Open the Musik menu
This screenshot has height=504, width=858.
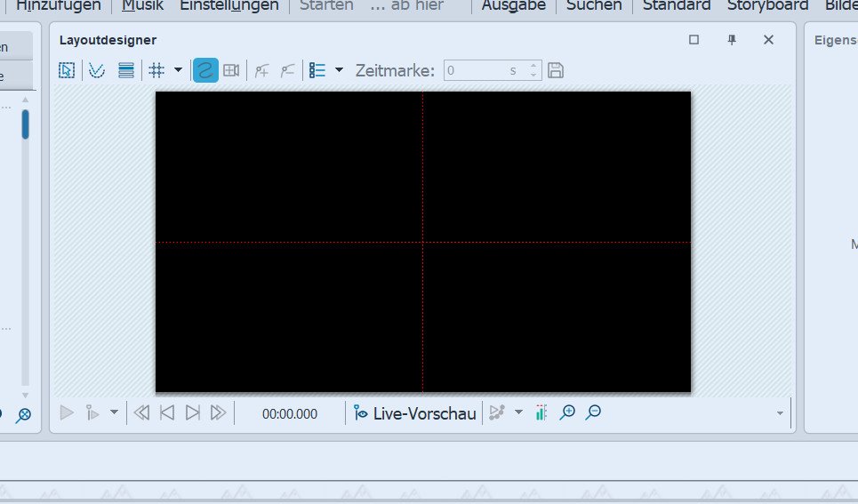click(x=142, y=5)
